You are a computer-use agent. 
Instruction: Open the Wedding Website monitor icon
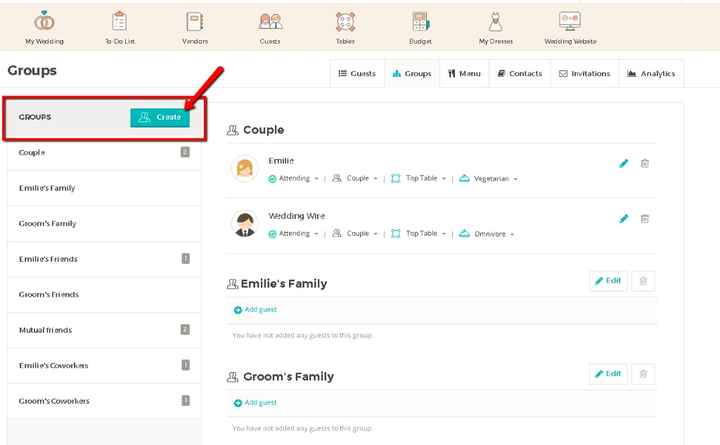[x=570, y=21]
